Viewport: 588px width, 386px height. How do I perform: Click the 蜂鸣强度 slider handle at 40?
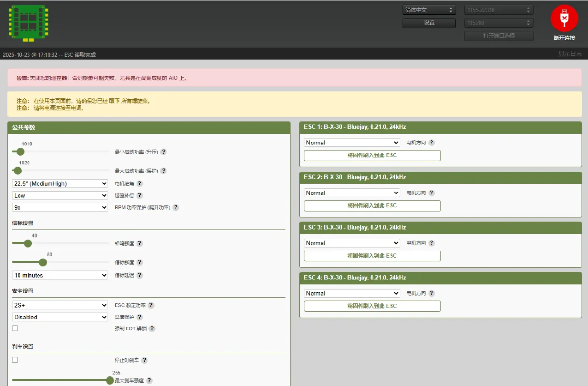(29, 243)
